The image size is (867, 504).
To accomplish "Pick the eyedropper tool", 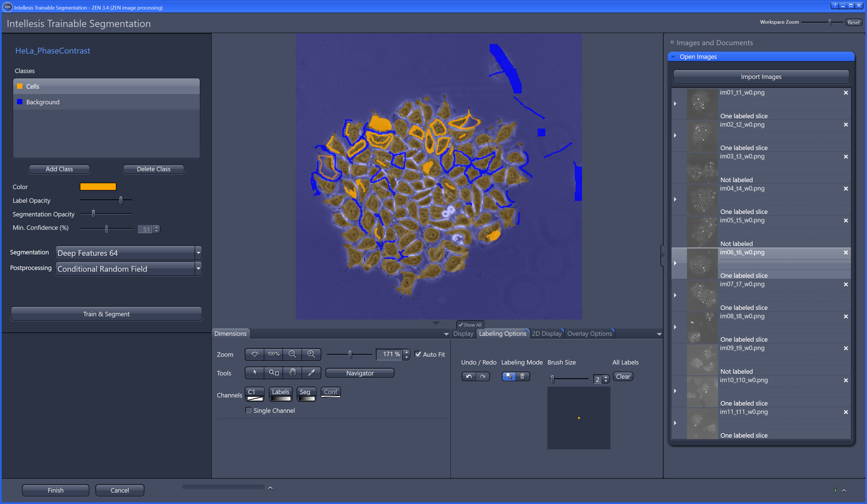I will pos(311,373).
